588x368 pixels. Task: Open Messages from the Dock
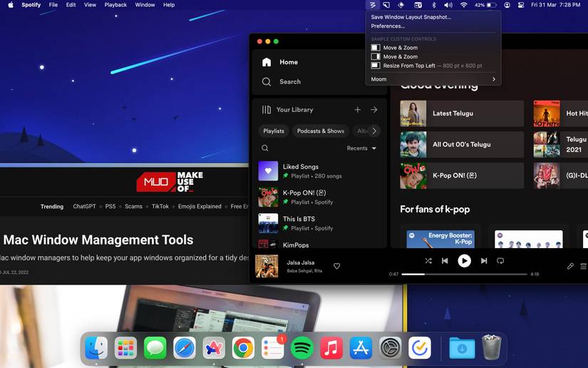tap(155, 348)
